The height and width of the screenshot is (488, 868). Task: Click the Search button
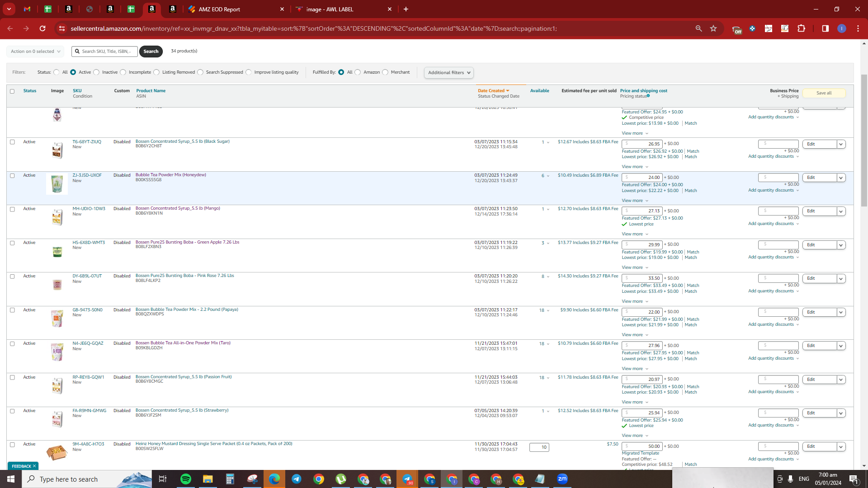[151, 52]
